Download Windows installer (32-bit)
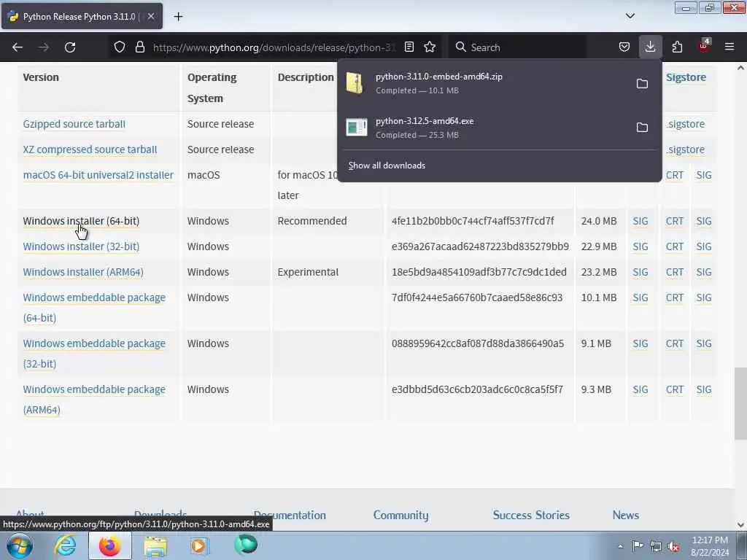This screenshot has width=747, height=560. (x=81, y=246)
